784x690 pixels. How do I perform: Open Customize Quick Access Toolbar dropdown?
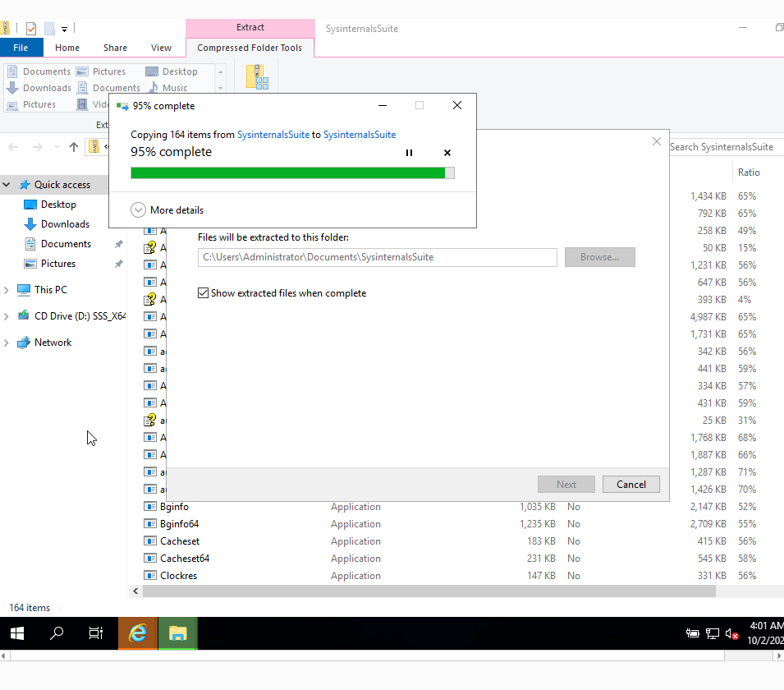click(65, 29)
